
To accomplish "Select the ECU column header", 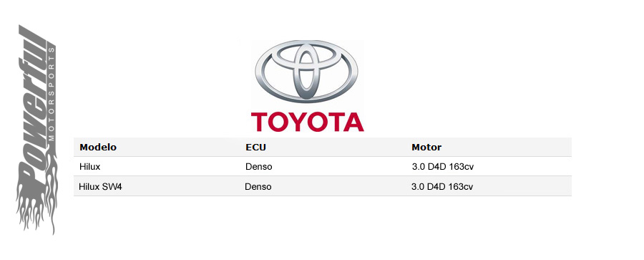I will (253, 148).
